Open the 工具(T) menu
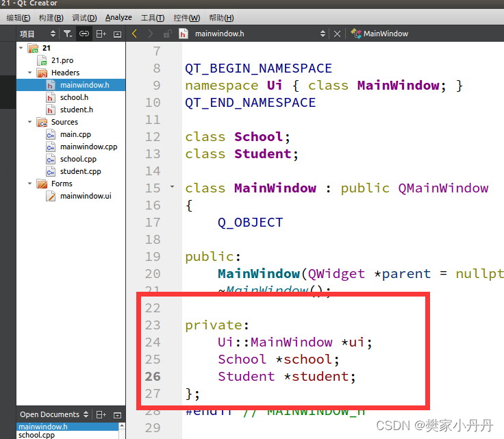The height and width of the screenshot is (439, 504). pyautogui.click(x=153, y=18)
